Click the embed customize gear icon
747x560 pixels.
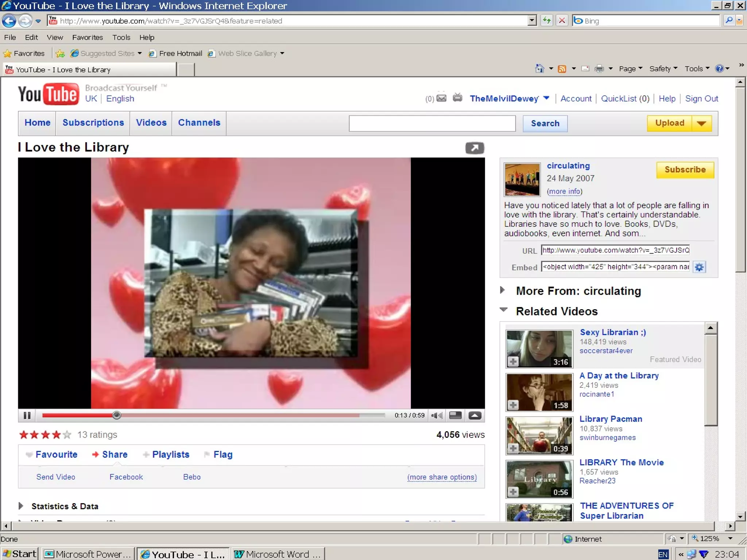click(x=699, y=267)
